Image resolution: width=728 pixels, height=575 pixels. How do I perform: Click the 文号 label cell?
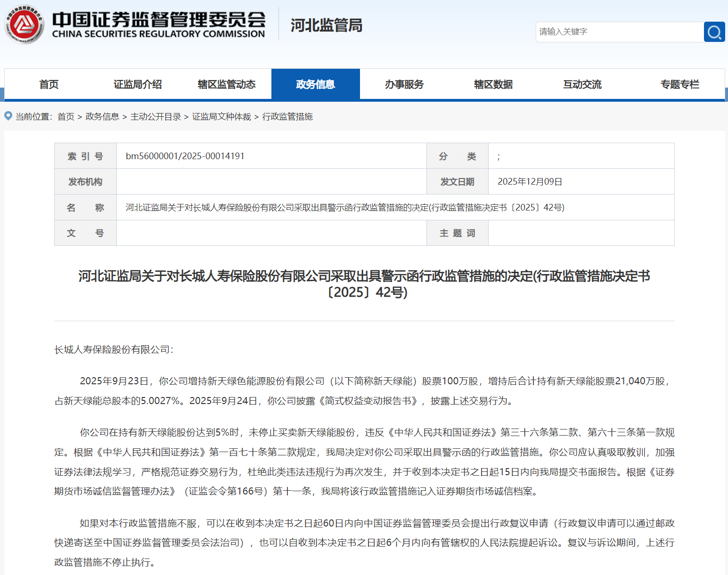[x=85, y=233]
